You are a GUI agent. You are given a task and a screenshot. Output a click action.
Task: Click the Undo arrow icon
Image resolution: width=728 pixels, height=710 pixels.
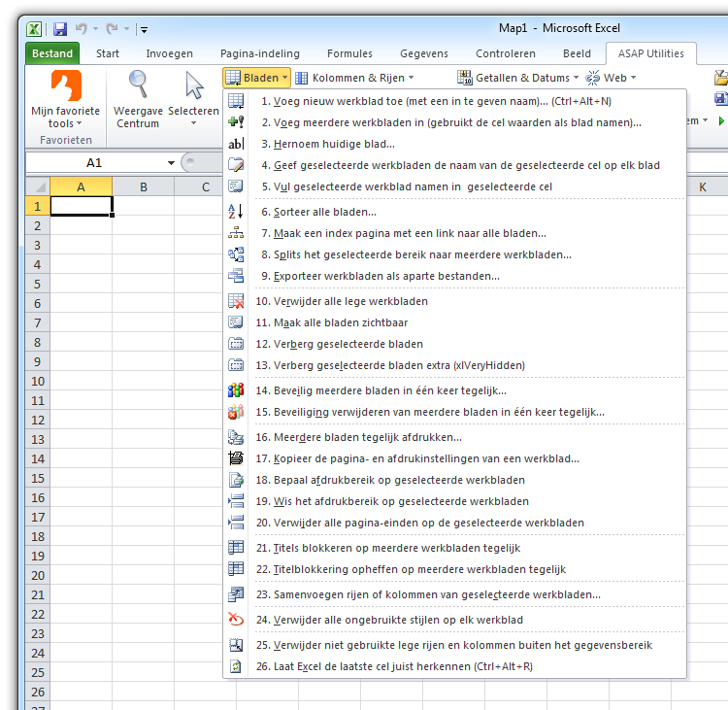click(82, 29)
